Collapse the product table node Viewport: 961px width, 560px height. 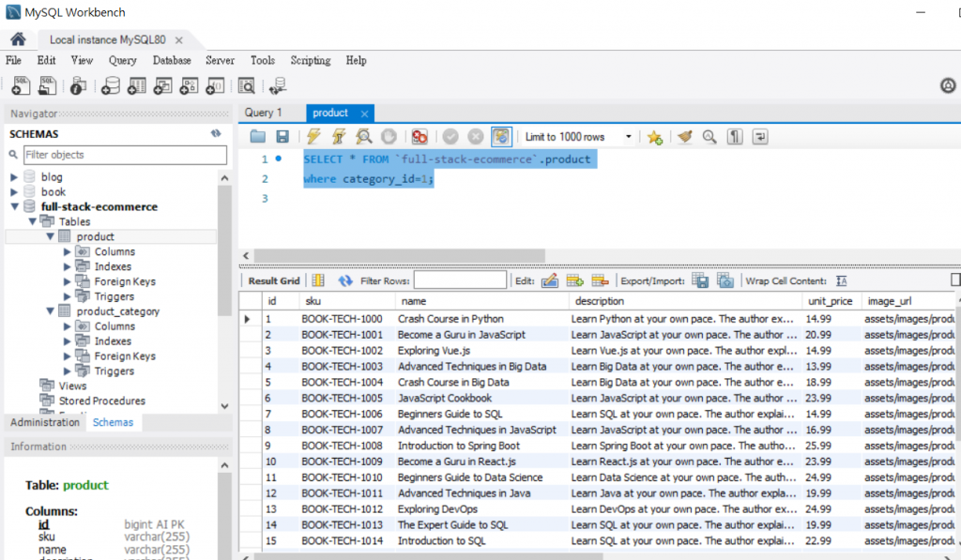tap(51, 236)
